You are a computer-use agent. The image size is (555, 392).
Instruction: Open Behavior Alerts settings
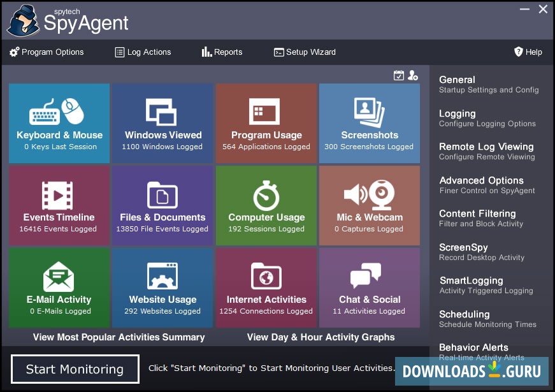482,352
